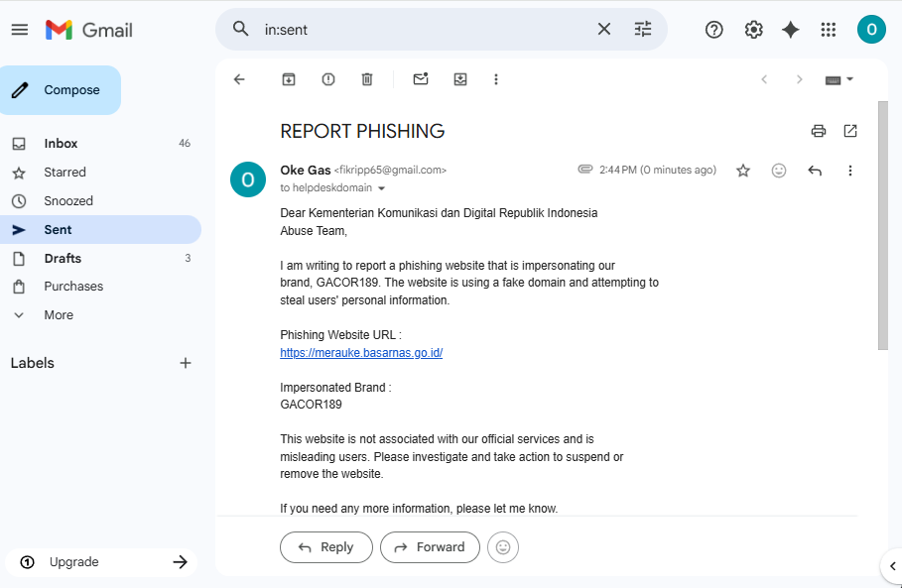Report this message as spam

pyautogui.click(x=328, y=79)
